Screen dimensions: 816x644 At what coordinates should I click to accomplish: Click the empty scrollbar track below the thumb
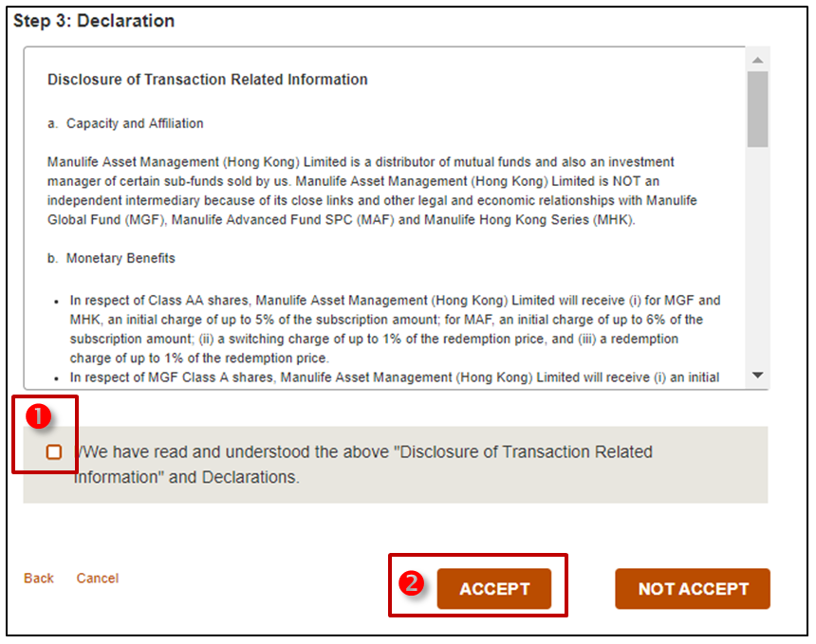point(757,256)
